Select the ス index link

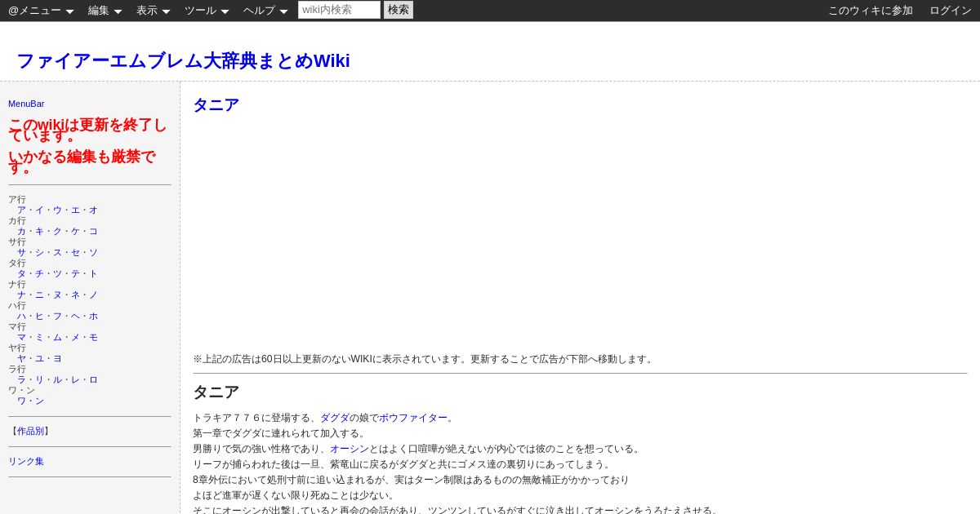click(x=57, y=253)
